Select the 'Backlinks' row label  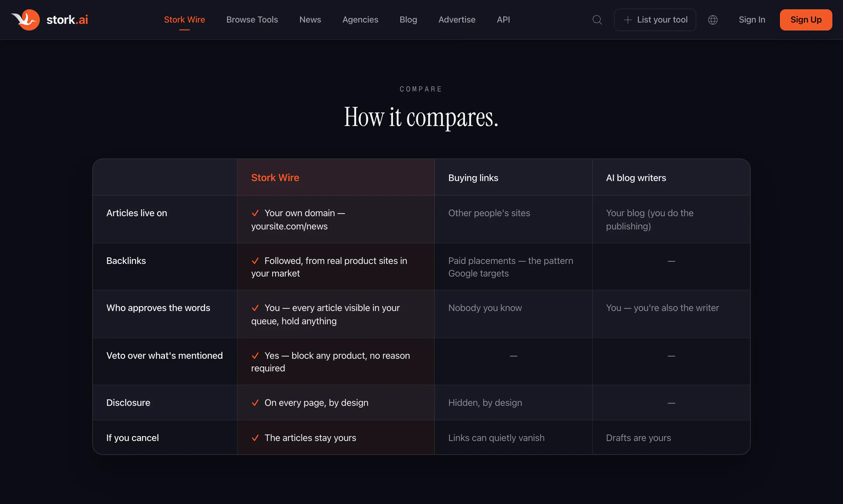[126, 261]
